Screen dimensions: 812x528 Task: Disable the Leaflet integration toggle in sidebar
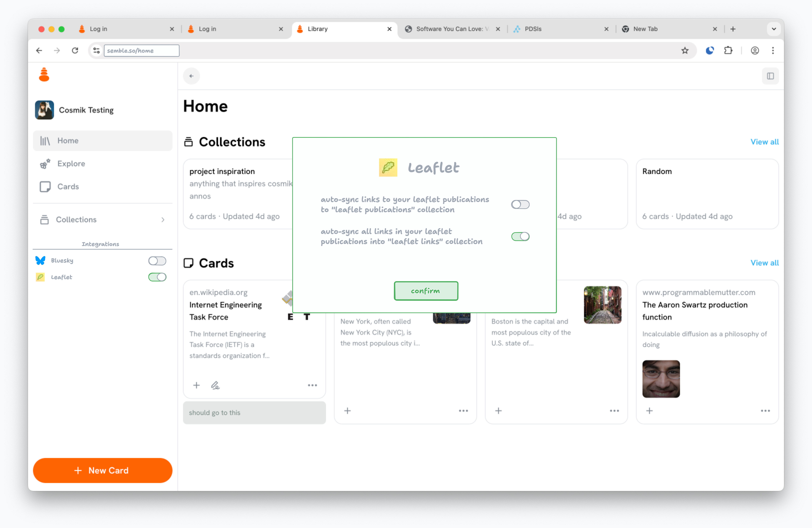[x=157, y=277]
